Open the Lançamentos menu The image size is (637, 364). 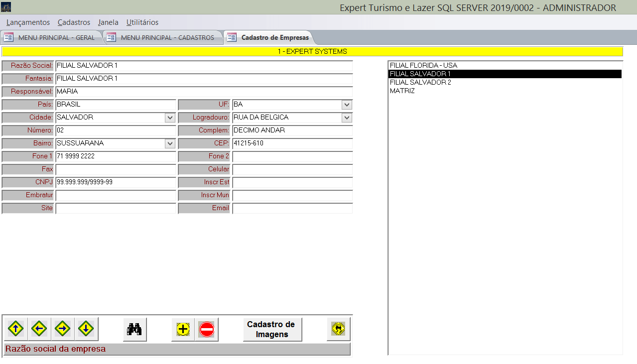pyautogui.click(x=28, y=22)
